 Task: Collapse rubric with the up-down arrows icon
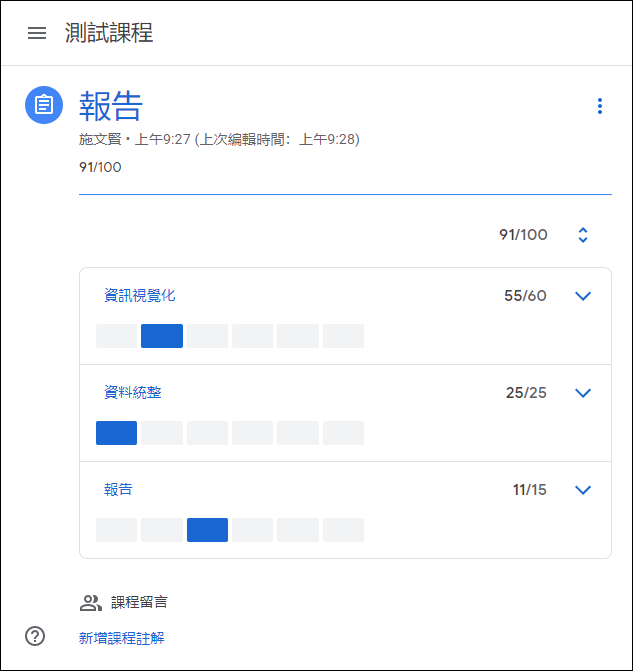582,235
